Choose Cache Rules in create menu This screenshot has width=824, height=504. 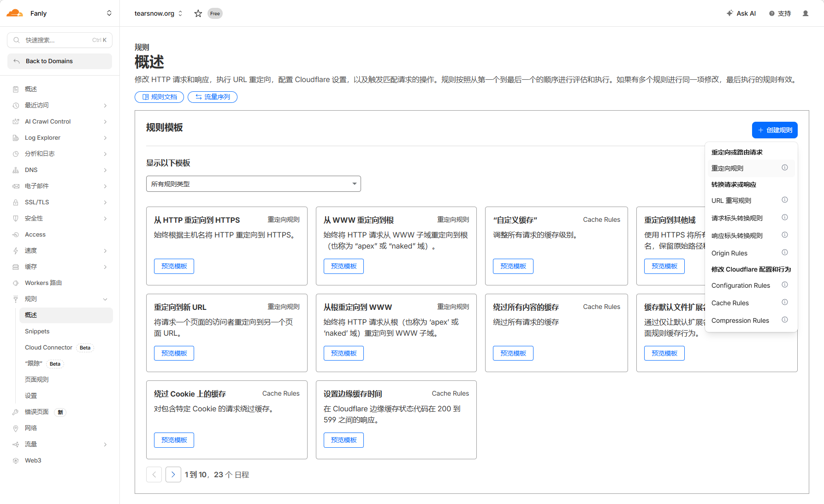click(x=751, y=303)
